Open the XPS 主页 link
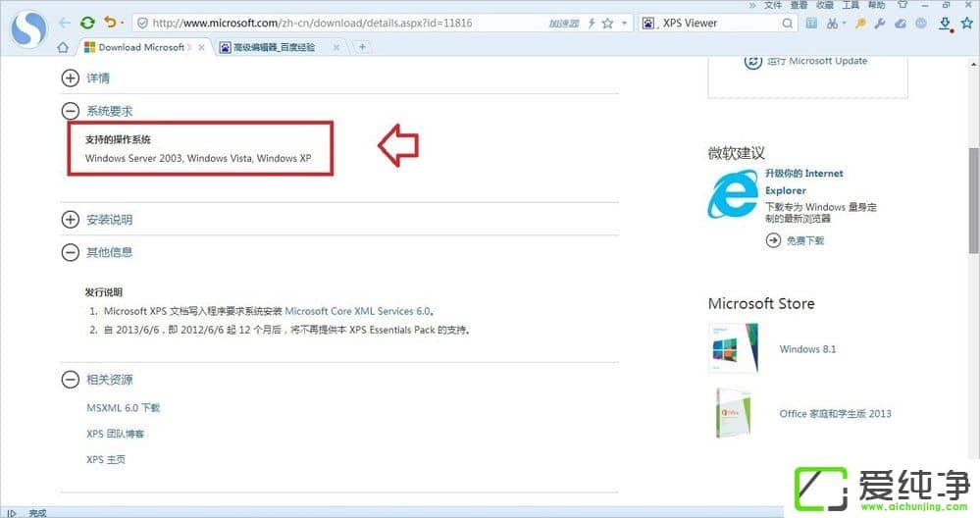 [x=106, y=459]
